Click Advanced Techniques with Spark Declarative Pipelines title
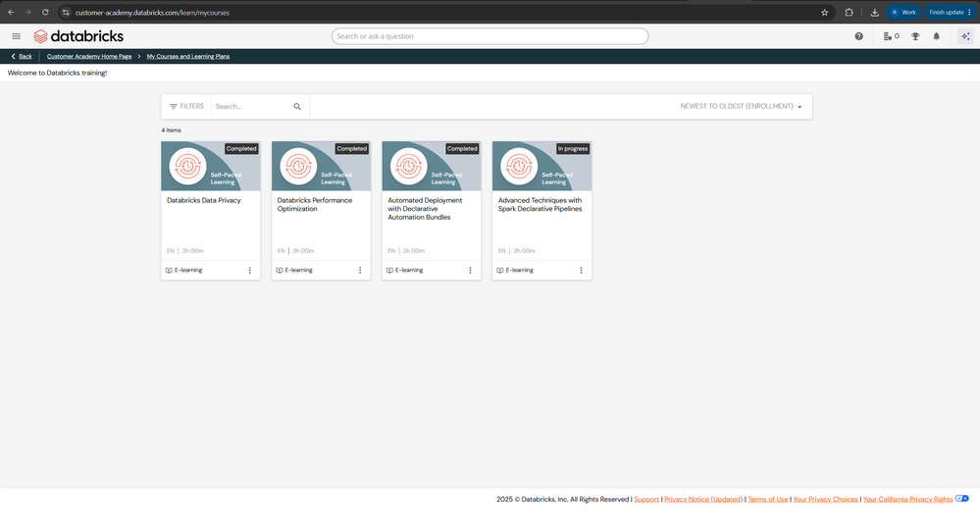This screenshot has width=980, height=509. point(540,205)
